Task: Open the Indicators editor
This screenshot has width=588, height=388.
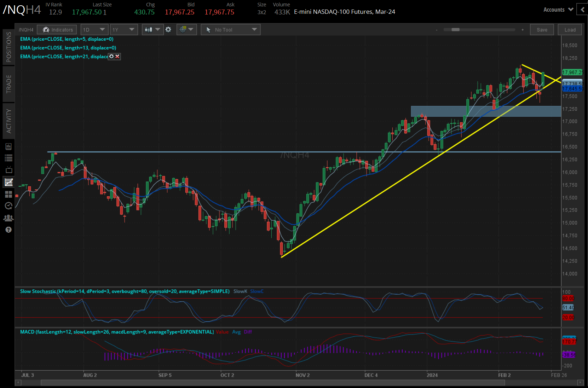Action: 57,29
